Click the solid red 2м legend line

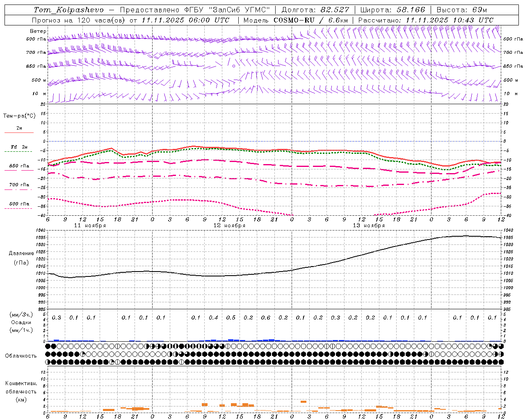(x=19, y=132)
